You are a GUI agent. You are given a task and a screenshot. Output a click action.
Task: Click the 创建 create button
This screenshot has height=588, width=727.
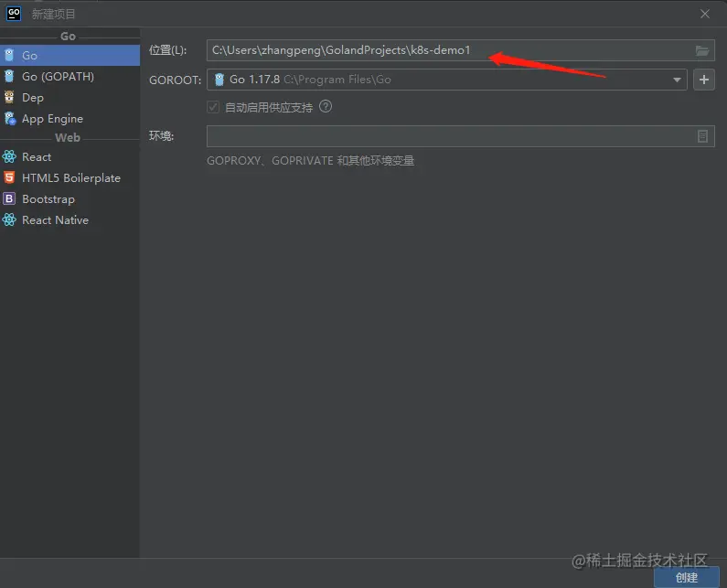687,577
